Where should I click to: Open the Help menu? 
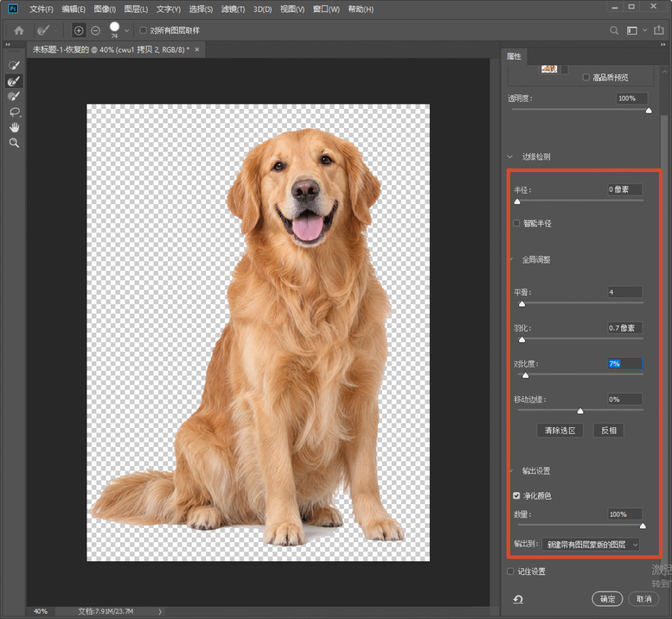[x=361, y=9]
